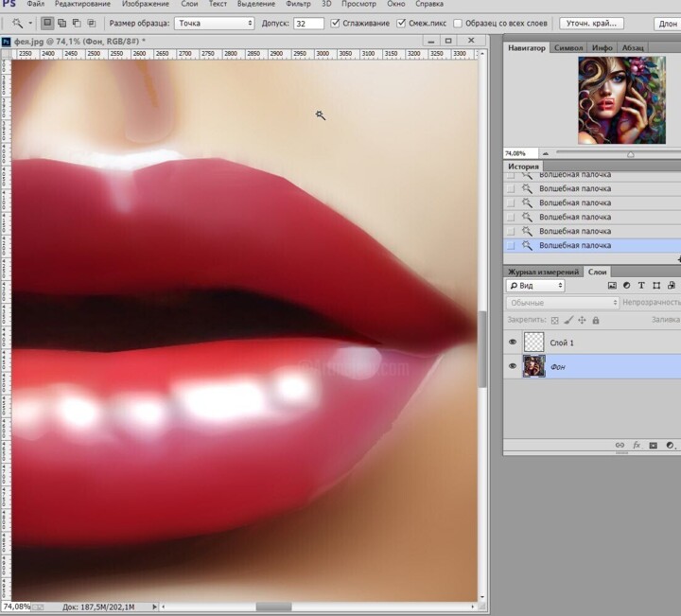Set history brush source on highlighted step
The image size is (681, 616).
tap(511, 245)
